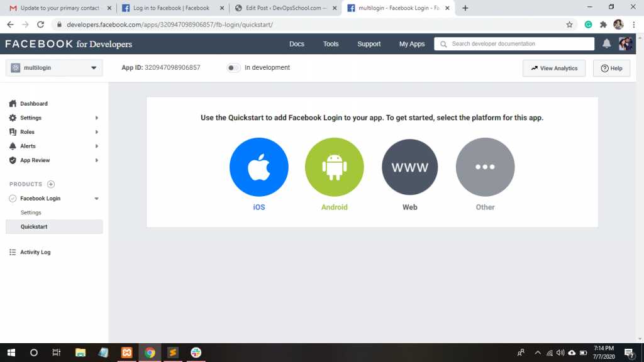644x362 pixels.
Task: Open the Grammarly extension icon
Action: (588, 25)
